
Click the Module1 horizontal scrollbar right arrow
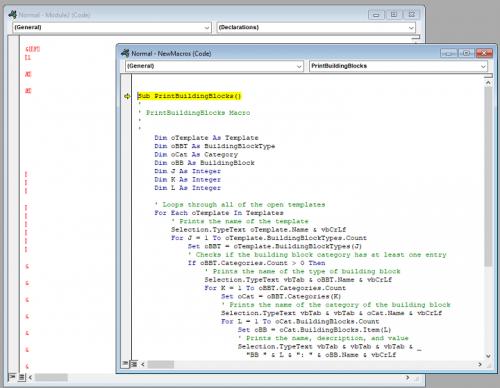pos(408,377)
